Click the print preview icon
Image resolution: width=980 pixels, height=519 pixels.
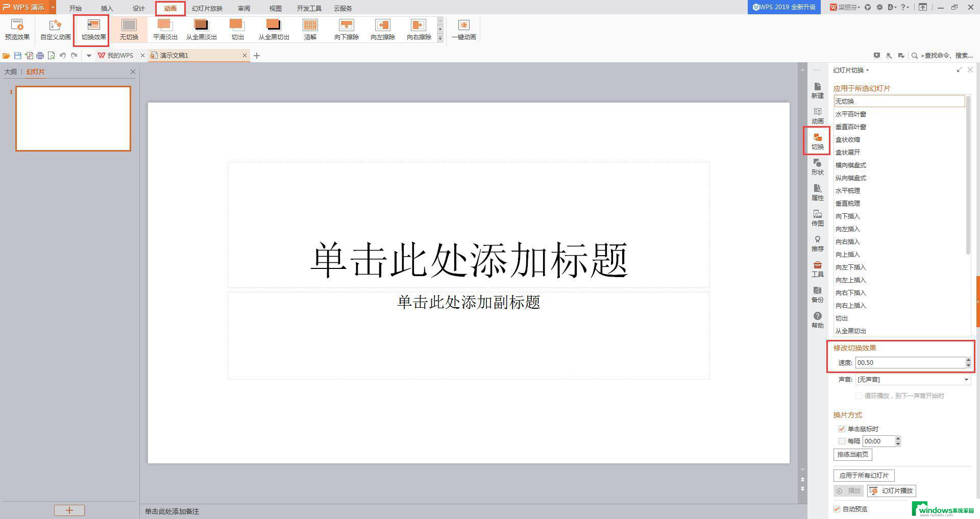(51, 56)
